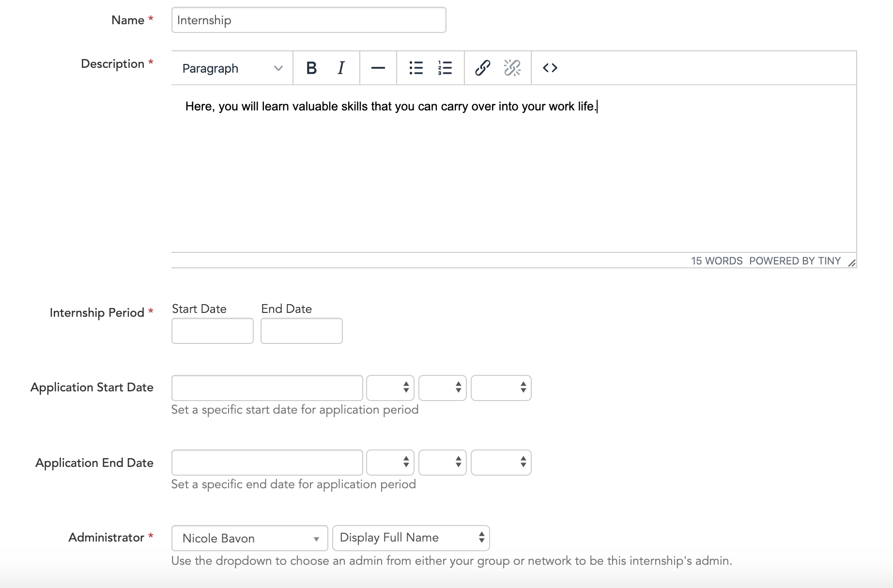Open first time selector for Application Start Date
893x588 pixels.
[390, 387]
